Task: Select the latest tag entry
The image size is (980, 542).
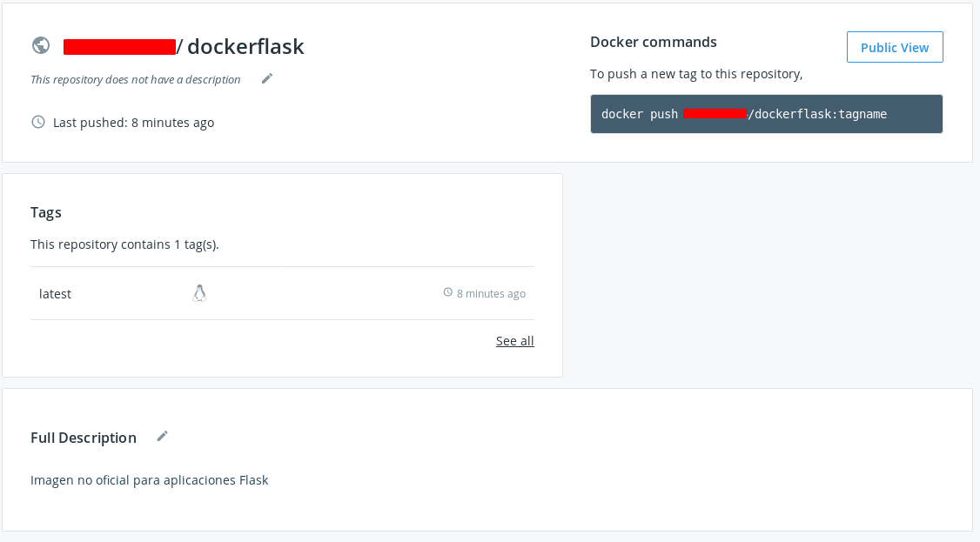Action: pyautogui.click(x=55, y=294)
